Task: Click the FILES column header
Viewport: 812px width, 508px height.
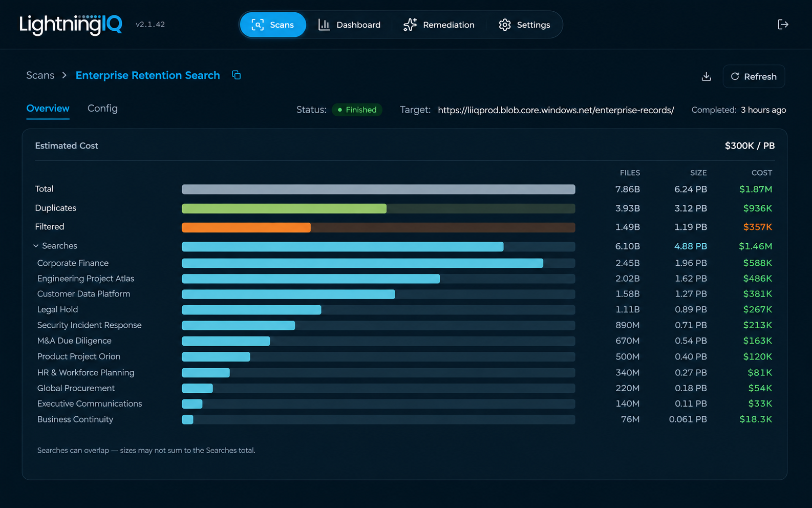Action: (x=630, y=173)
